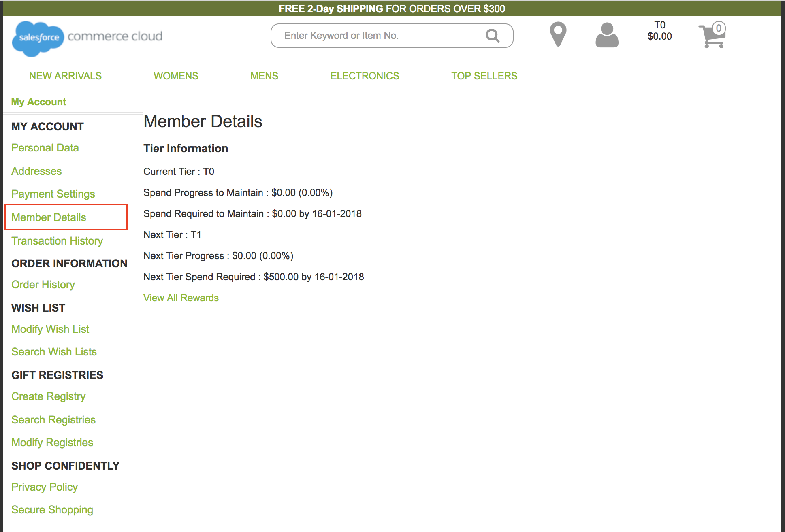Click Next Tier Spend Required line
Viewport: 785px width, 532px height.
tap(254, 277)
